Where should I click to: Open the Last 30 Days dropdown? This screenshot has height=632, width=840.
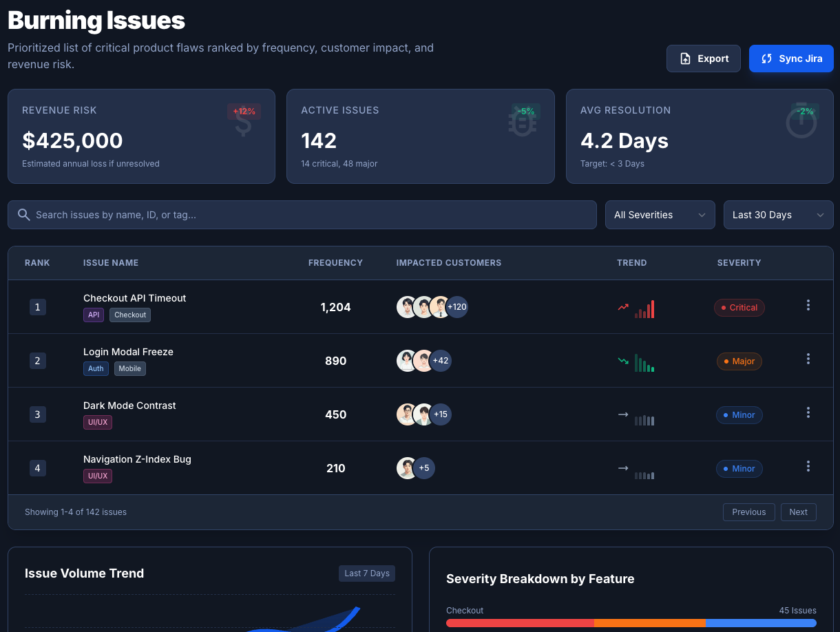[x=778, y=214]
